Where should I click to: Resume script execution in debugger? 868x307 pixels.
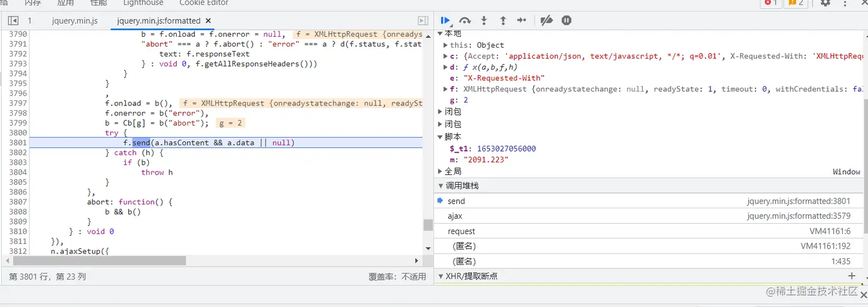445,21
